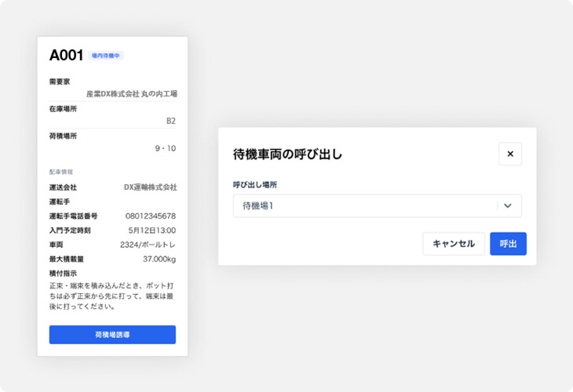Click the 待機車両の呼び出し dialog title
This screenshot has height=392, width=573.
point(288,154)
